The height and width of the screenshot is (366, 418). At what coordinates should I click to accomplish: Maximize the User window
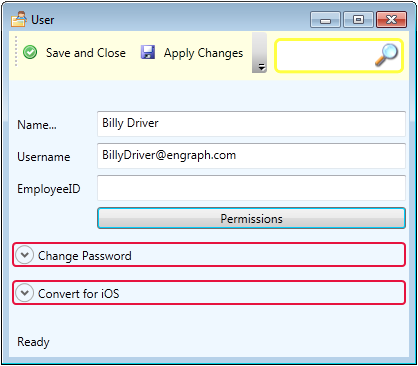point(358,20)
